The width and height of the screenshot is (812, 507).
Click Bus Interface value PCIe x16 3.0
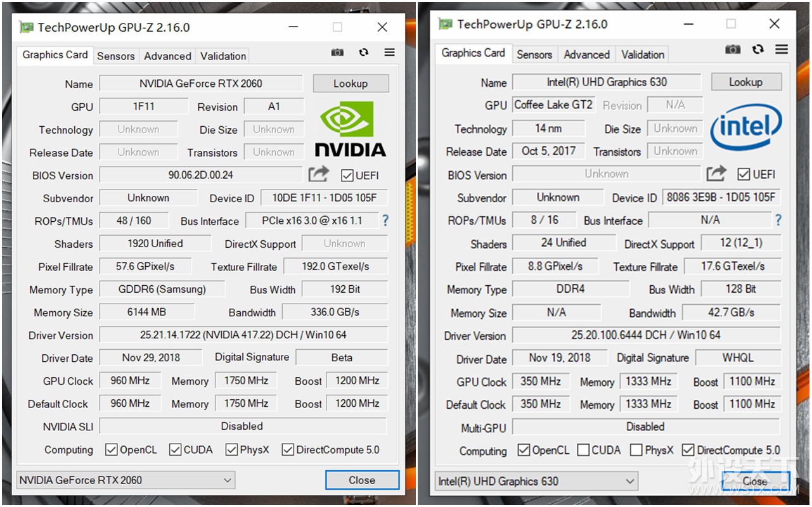coord(312,221)
